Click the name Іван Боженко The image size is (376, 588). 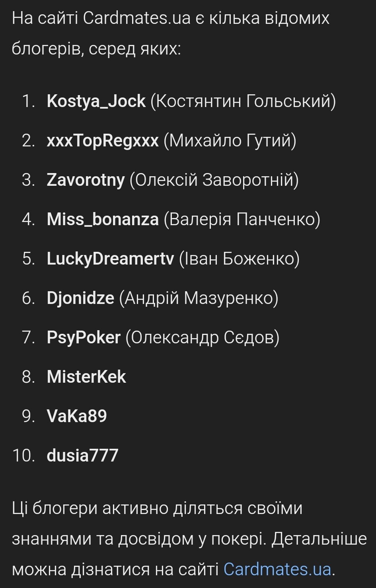pyautogui.click(x=239, y=259)
